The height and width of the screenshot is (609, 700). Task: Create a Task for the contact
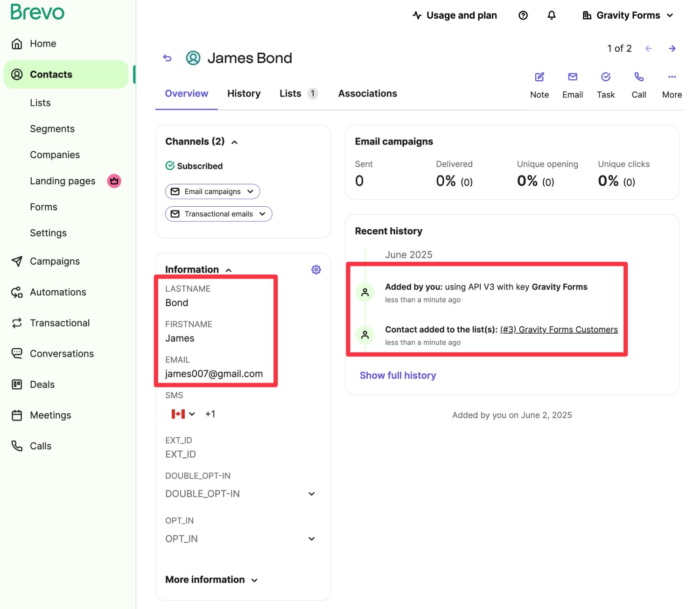coord(606,85)
